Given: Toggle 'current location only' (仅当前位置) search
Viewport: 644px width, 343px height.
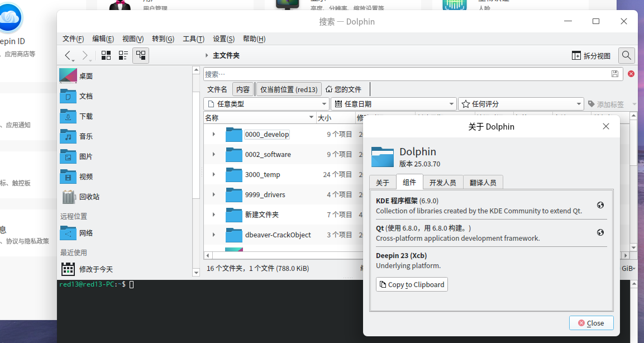Looking at the screenshot, I should click(x=289, y=89).
